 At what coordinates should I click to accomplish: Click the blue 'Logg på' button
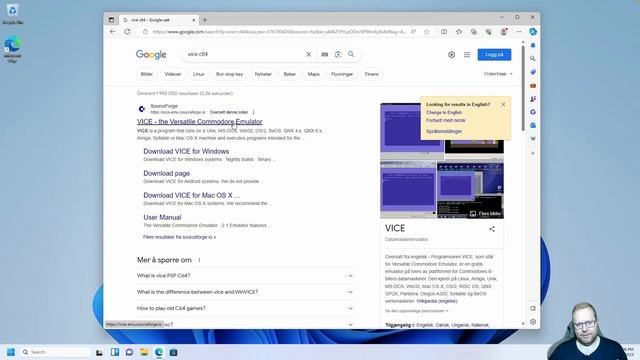(x=494, y=55)
